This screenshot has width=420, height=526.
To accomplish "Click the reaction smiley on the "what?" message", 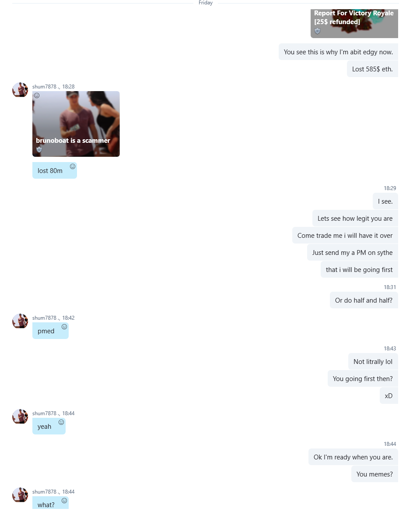I will (64, 501).
